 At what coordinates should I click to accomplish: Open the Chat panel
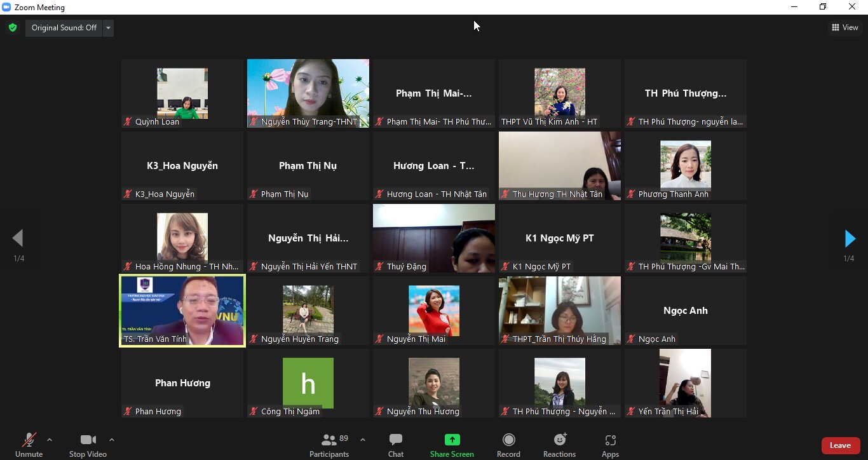[x=395, y=445]
